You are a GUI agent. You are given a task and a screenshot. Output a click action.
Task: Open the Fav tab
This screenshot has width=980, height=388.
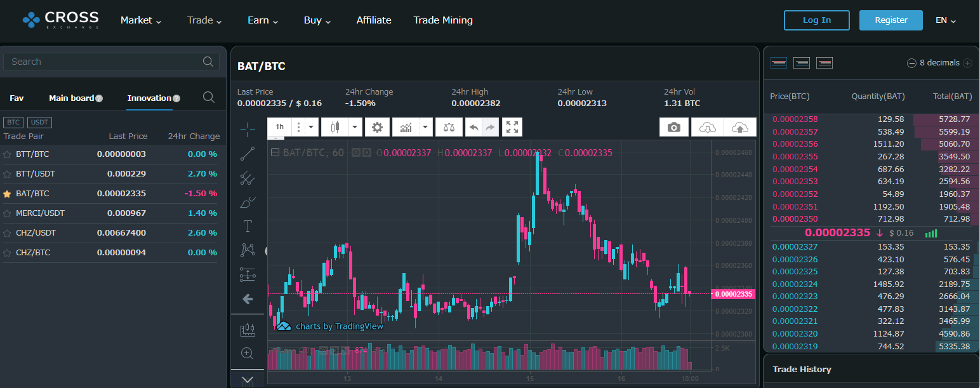tap(17, 98)
